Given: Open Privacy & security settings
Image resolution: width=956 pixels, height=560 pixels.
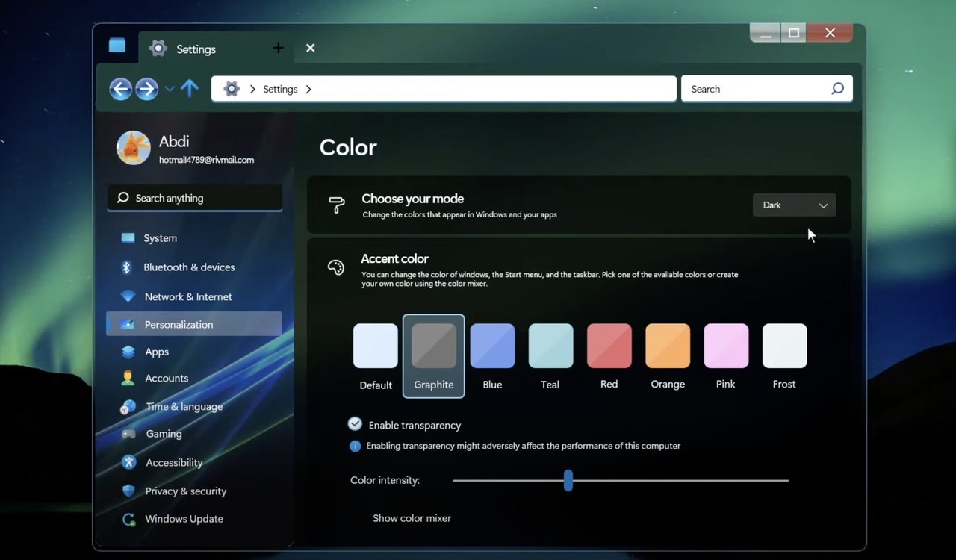Looking at the screenshot, I should [186, 491].
